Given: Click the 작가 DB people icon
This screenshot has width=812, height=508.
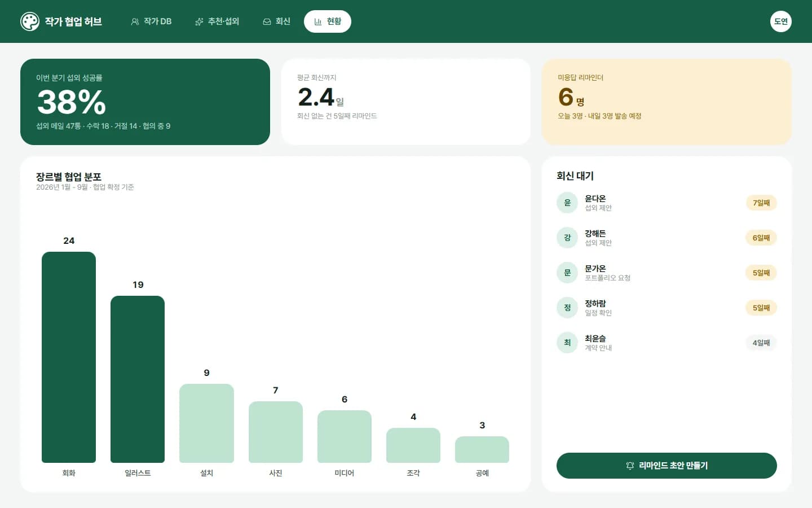Looking at the screenshot, I should pos(135,21).
